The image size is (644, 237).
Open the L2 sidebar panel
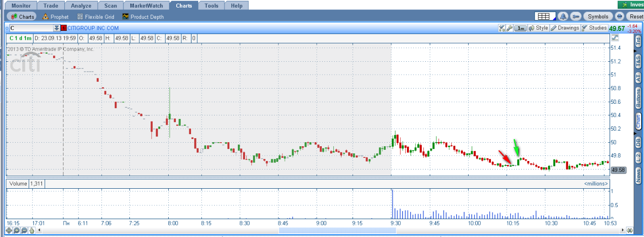[638, 157]
